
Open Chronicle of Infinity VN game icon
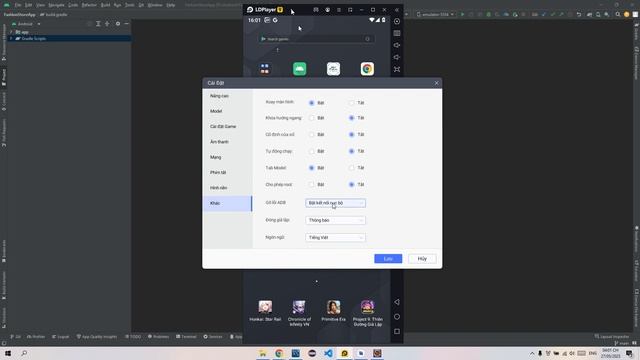coord(299,307)
